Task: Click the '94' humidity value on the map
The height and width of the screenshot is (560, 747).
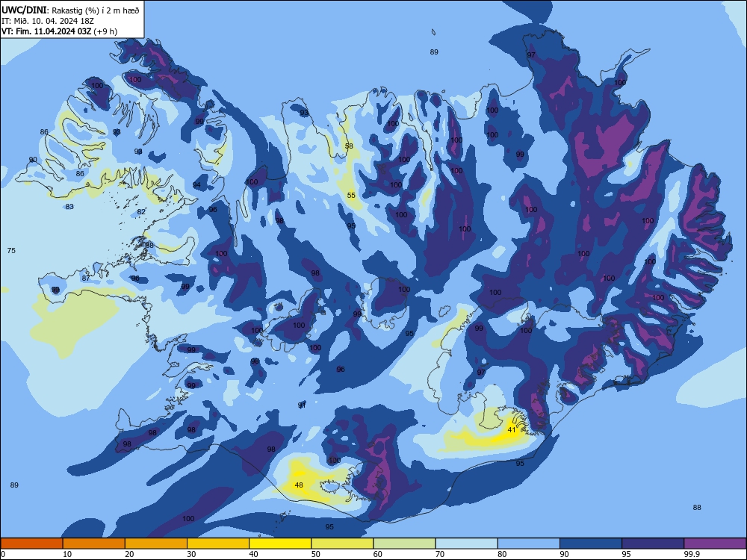Action: (196, 185)
